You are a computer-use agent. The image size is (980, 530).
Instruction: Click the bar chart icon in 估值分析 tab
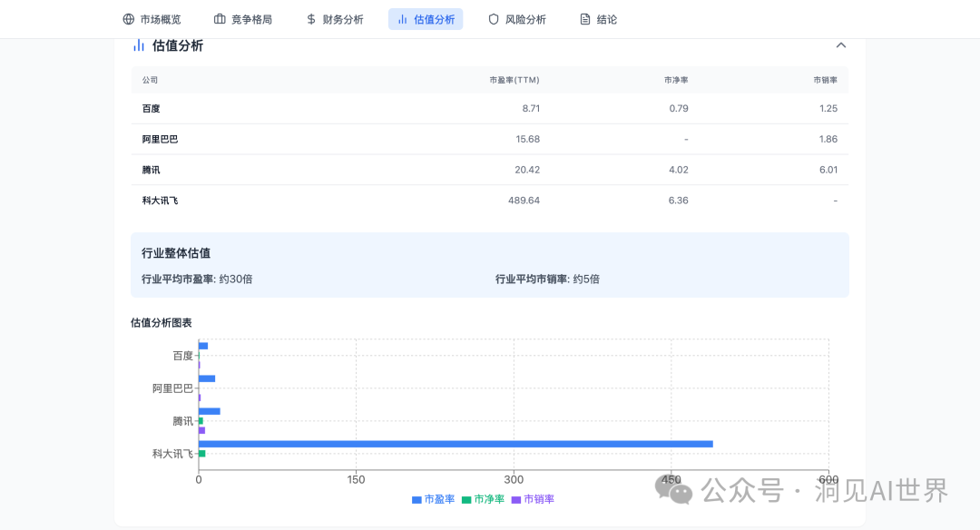[402, 19]
